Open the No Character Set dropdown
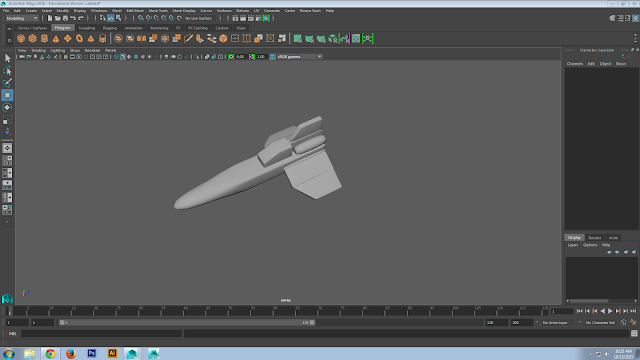Screen dimensions: 640x360 point(601,322)
